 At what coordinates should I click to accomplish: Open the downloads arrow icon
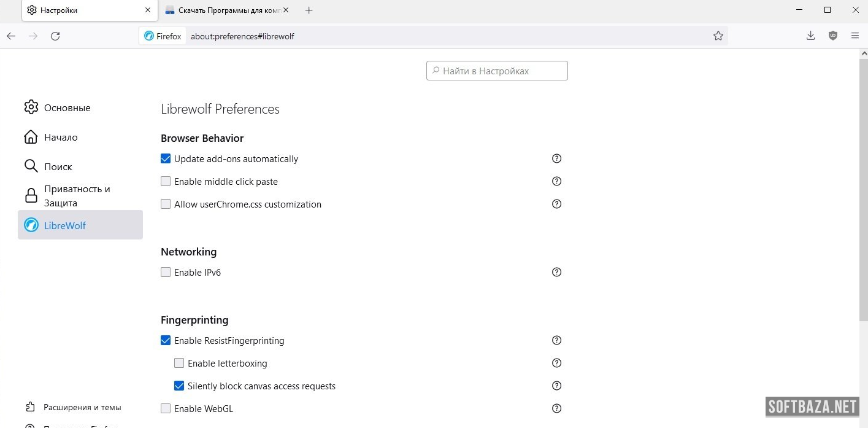[x=810, y=36]
